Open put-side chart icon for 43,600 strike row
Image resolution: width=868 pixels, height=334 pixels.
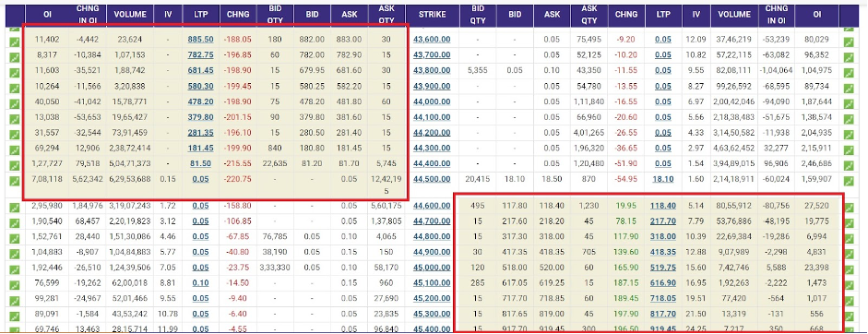click(848, 42)
